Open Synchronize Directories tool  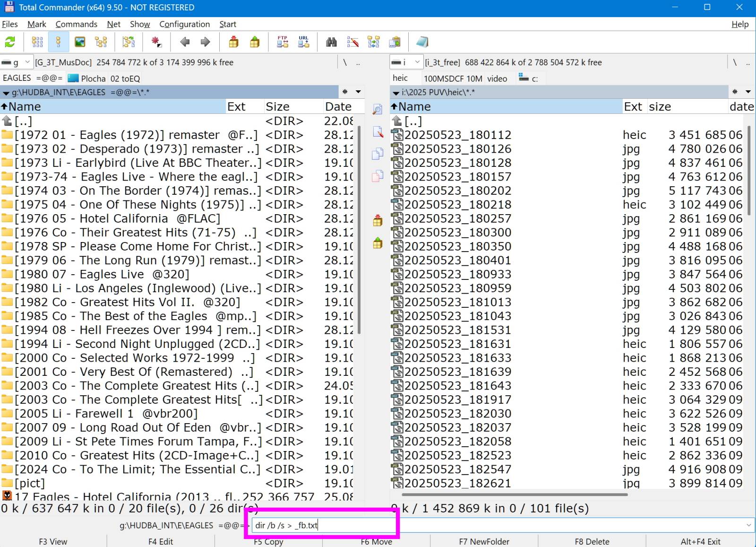tap(373, 42)
